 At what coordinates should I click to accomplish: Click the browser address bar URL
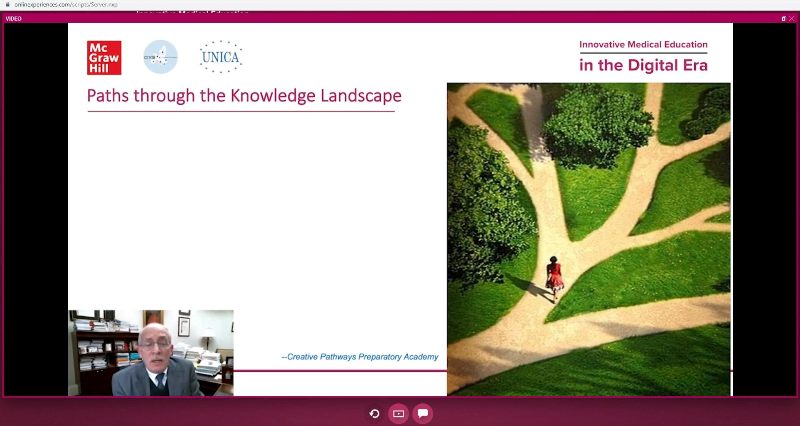tap(66, 4)
